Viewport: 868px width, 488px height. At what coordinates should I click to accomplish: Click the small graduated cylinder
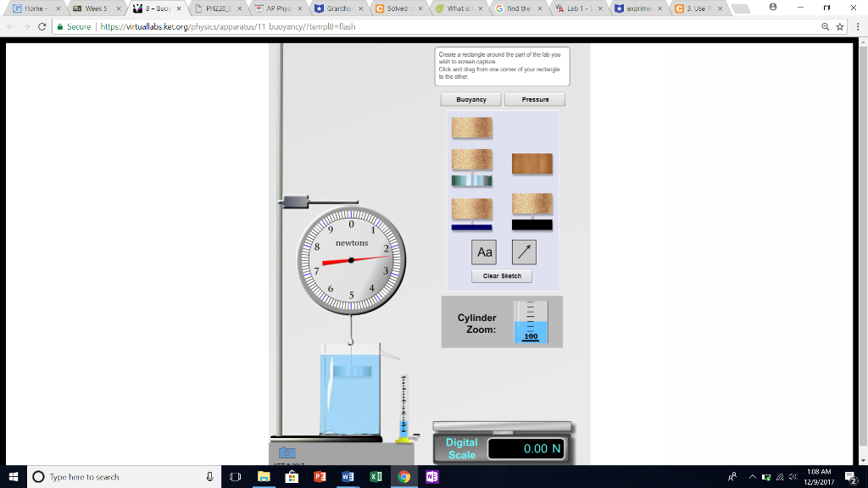(403, 407)
